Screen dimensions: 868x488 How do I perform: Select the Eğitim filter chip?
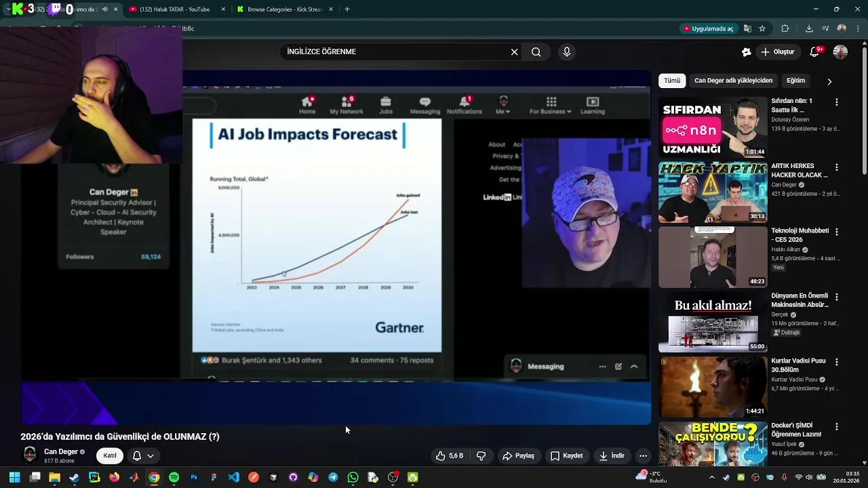tap(795, 81)
